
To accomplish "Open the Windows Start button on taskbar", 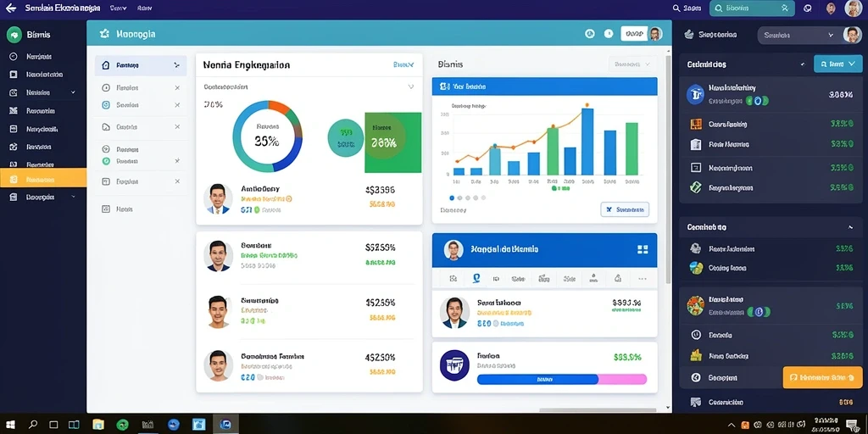I will tap(10, 425).
